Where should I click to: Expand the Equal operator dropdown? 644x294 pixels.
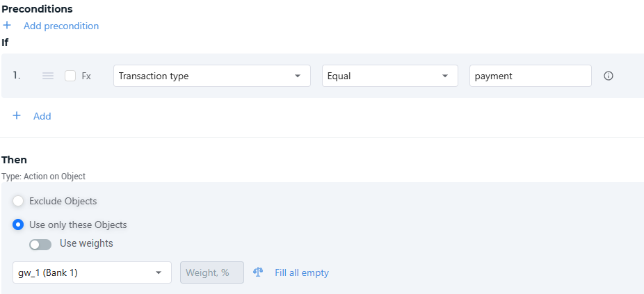[x=389, y=76]
